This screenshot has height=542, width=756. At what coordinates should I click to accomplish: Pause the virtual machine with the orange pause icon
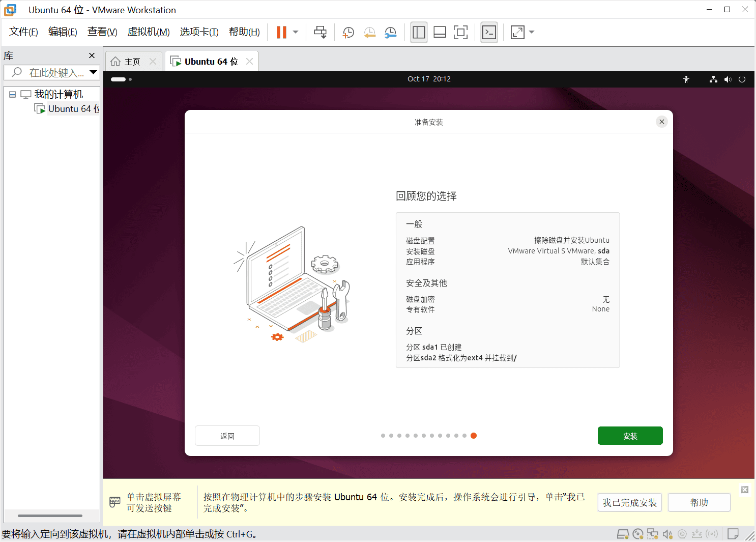coord(281,32)
